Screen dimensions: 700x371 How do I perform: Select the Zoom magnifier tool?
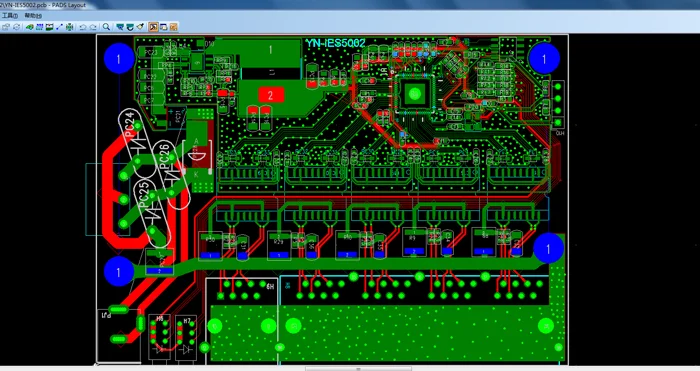106,27
